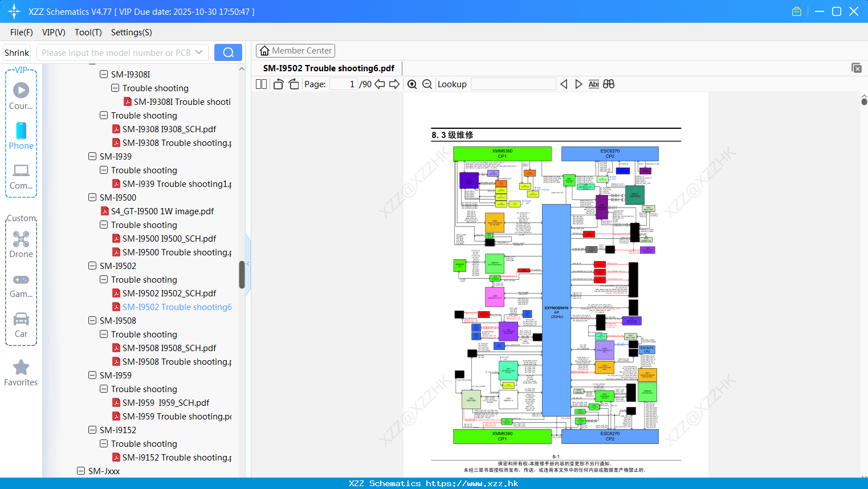Click the EXYNOS5410 AP block in schematic
The height and width of the screenshot is (489, 868).
pos(556,310)
